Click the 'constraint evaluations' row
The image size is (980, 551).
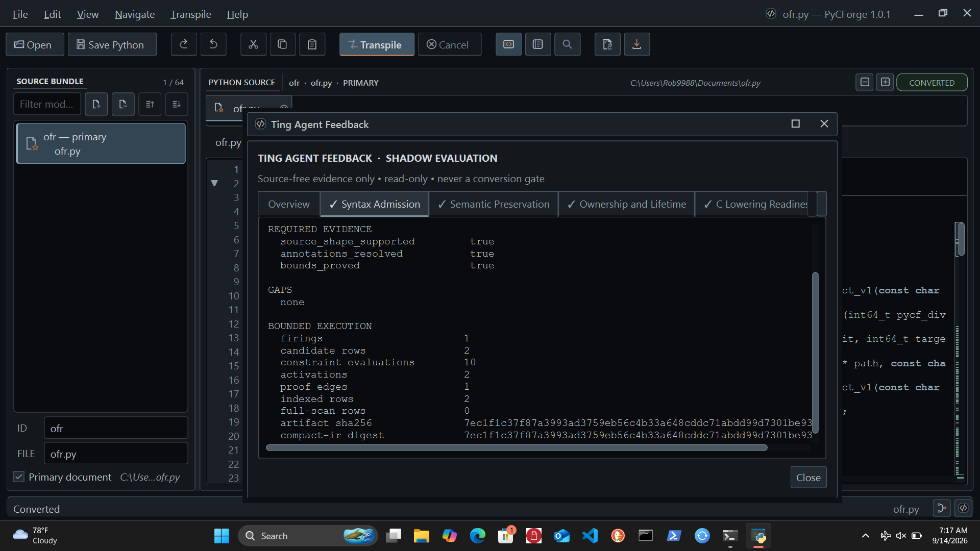coord(378,362)
